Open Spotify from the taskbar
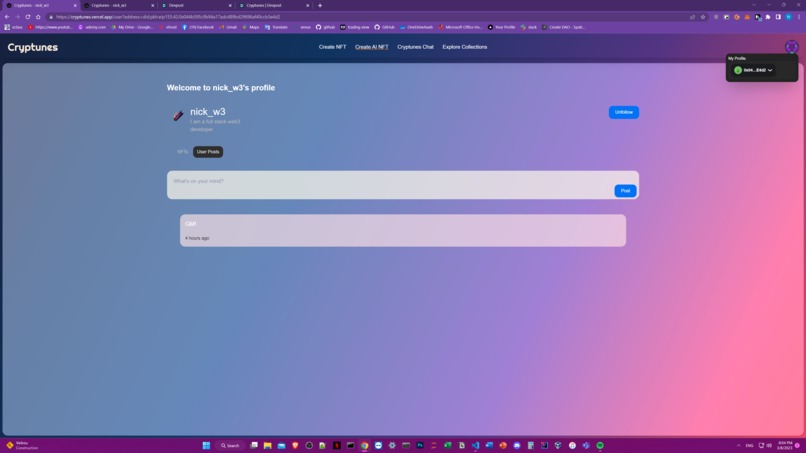806x453 pixels. (600, 445)
